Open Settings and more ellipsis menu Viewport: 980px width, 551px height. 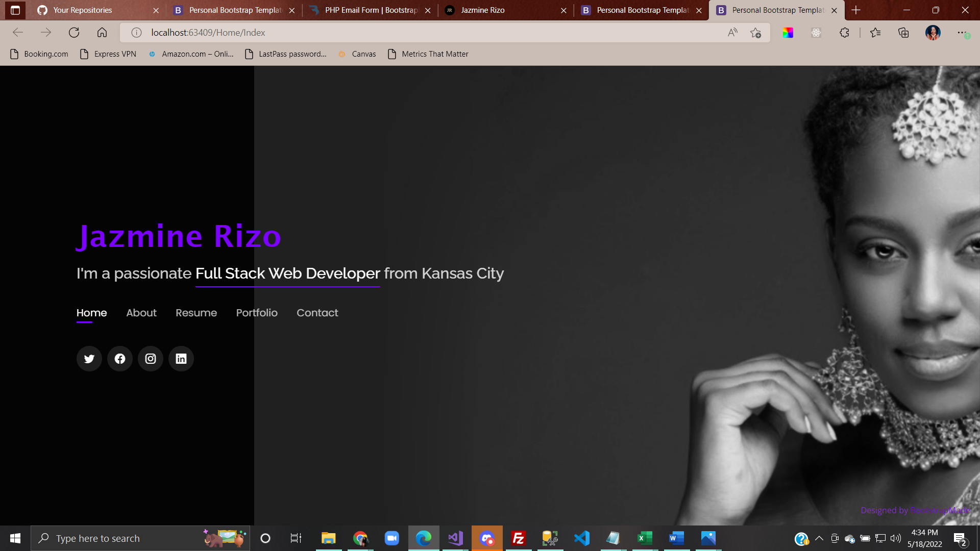(962, 33)
